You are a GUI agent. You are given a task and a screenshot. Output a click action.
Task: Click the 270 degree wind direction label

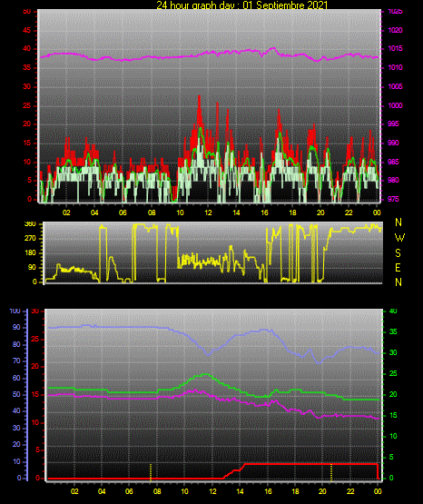click(x=32, y=239)
